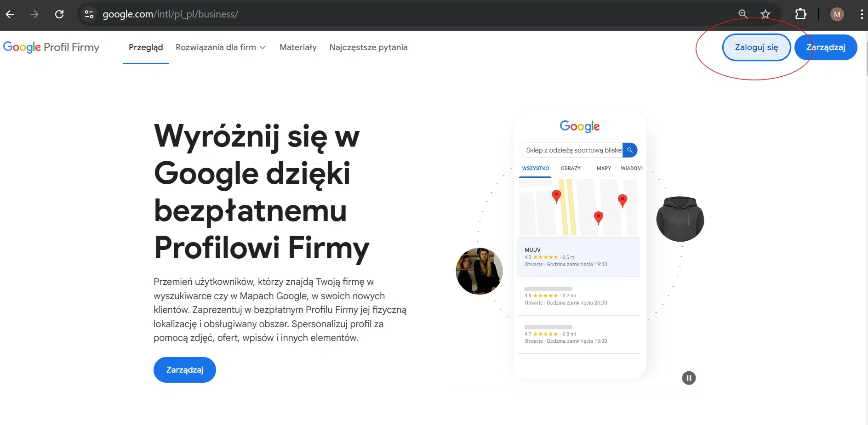This screenshot has height=425, width=868.
Task: Open the Chrome three-dot menu
Action: tap(862, 14)
